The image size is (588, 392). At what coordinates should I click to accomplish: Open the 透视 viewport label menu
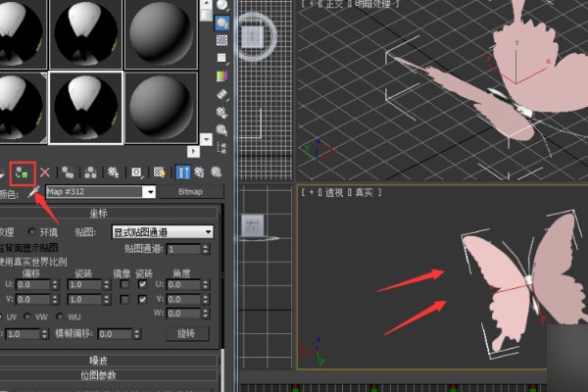(x=334, y=193)
